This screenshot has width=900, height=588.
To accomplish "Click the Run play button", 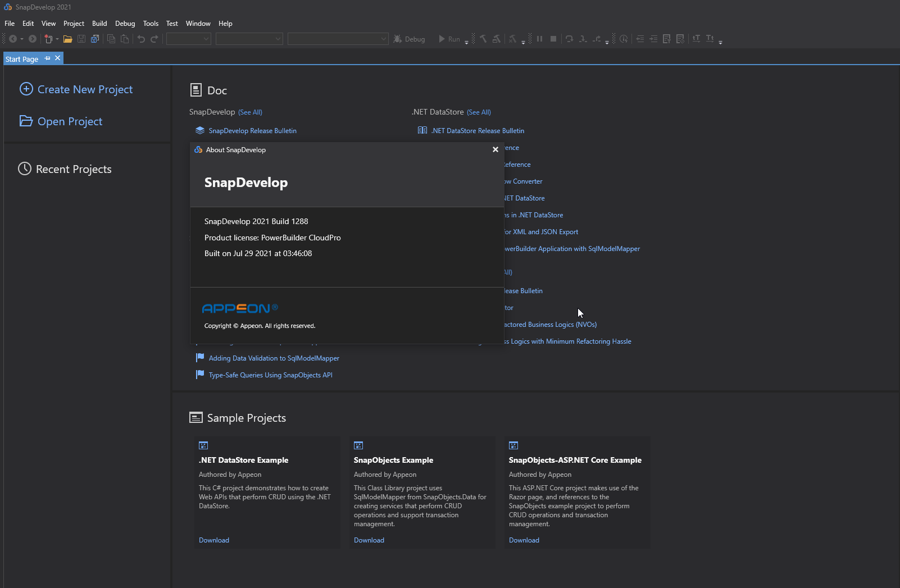I will (449, 39).
